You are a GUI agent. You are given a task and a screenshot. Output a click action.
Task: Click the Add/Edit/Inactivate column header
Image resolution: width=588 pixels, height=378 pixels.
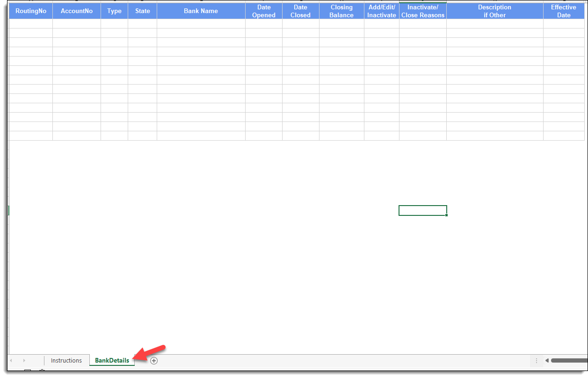tap(381, 11)
